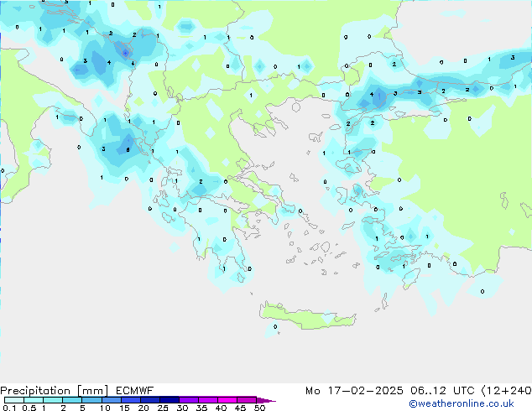The height and width of the screenshot is (411, 532).
Task: Click the 40 mm legend tick label
Action: tap(221, 408)
